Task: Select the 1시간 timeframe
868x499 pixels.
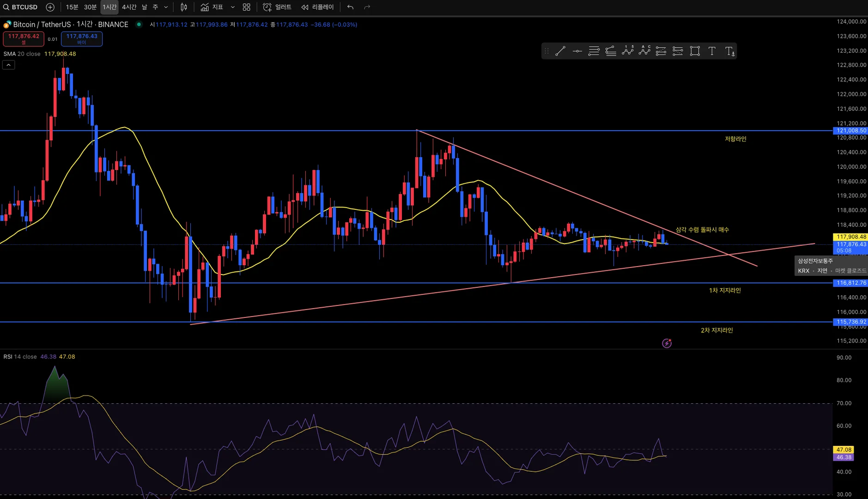Action: click(x=109, y=7)
